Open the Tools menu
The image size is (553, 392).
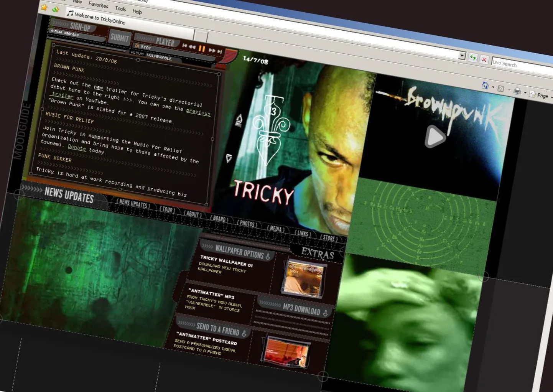pos(120,8)
